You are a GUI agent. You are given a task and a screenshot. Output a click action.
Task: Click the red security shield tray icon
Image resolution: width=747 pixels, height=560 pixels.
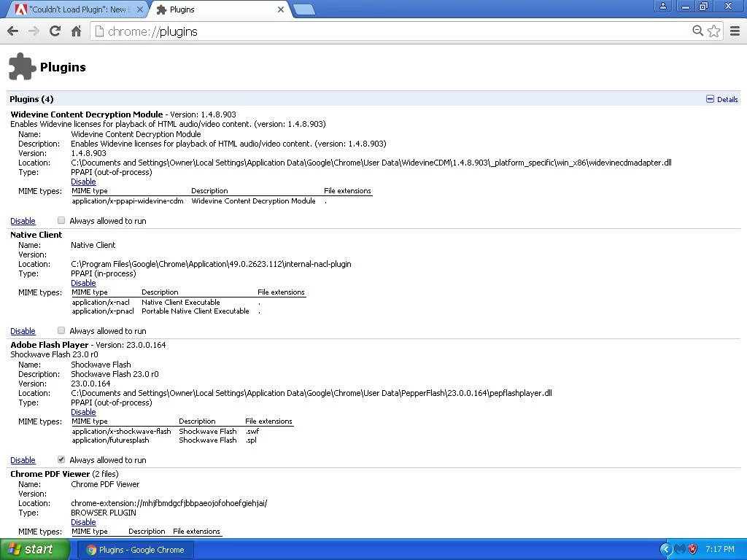693,550
